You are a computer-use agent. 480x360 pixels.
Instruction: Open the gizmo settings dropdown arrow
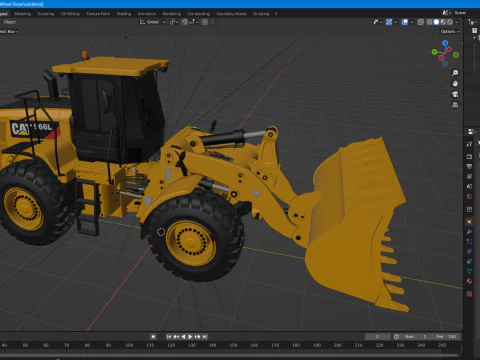coord(396,22)
